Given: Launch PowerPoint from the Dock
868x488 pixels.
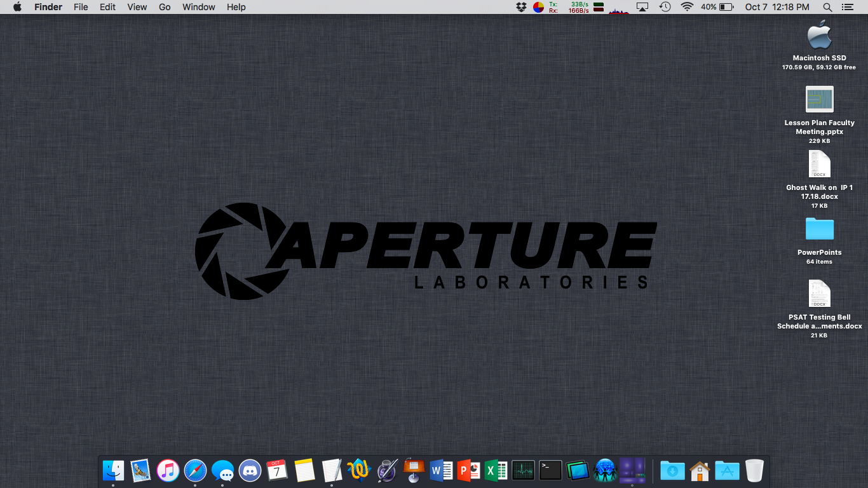Looking at the screenshot, I should tap(468, 470).
